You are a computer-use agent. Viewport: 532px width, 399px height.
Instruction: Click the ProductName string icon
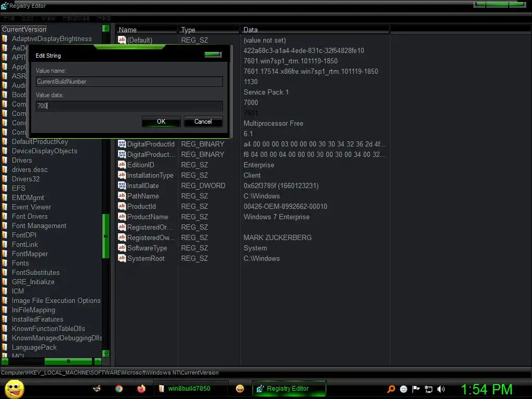(122, 217)
